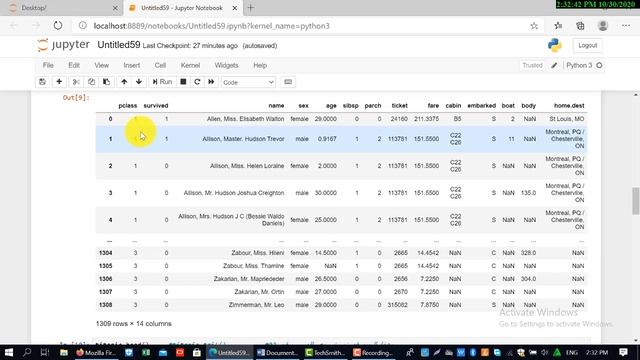Open Mozilla Firefox from the taskbar
The image size is (640, 360).
[96, 352]
